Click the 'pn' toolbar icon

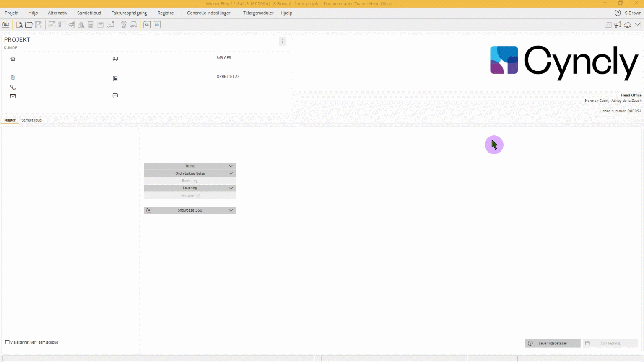[156, 25]
